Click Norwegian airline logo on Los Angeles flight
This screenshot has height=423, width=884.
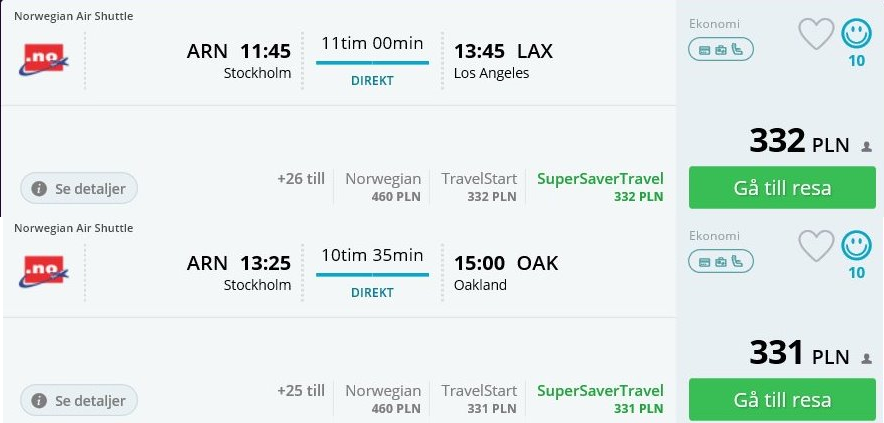[x=44, y=60]
